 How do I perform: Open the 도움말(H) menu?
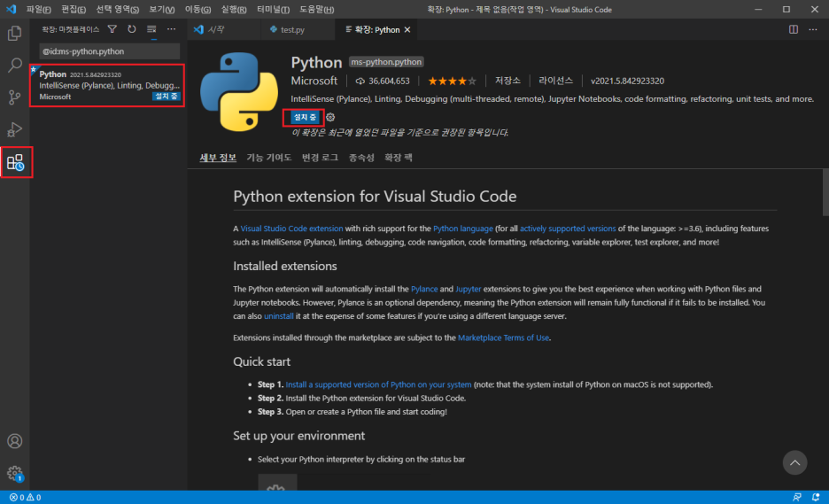point(317,10)
